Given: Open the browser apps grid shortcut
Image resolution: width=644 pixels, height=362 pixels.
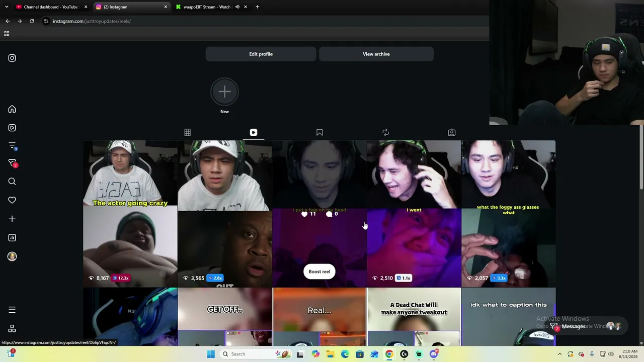Looking at the screenshot, I should click(7, 34).
